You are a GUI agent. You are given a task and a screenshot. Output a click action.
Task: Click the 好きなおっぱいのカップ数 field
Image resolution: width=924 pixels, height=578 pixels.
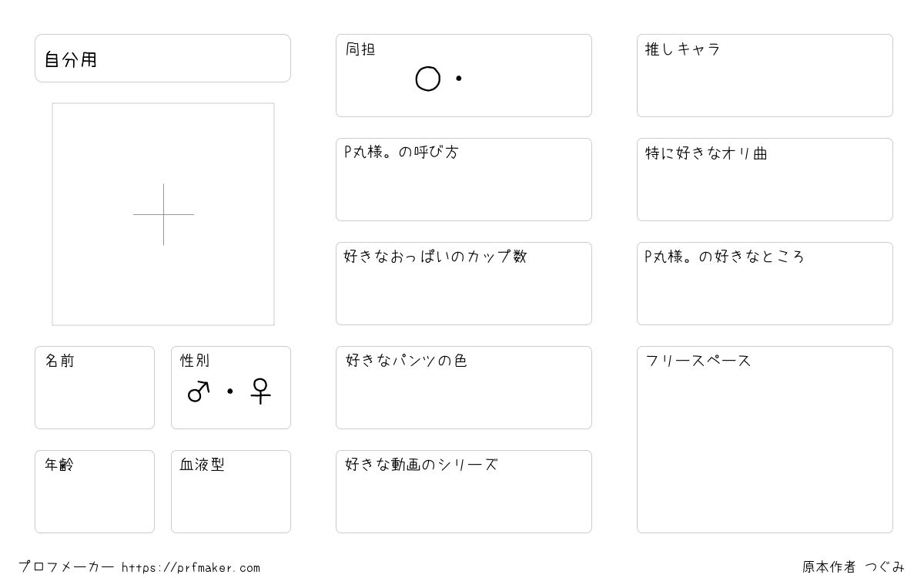tap(464, 284)
